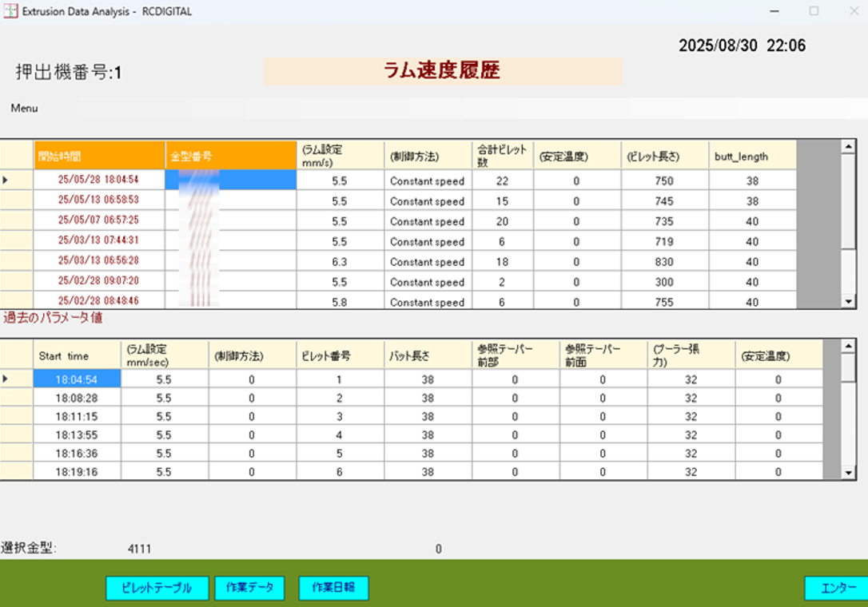The height and width of the screenshot is (607, 868).
Task: Sort by 開始時間 column header
Action: pyautogui.click(x=99, y=156)
